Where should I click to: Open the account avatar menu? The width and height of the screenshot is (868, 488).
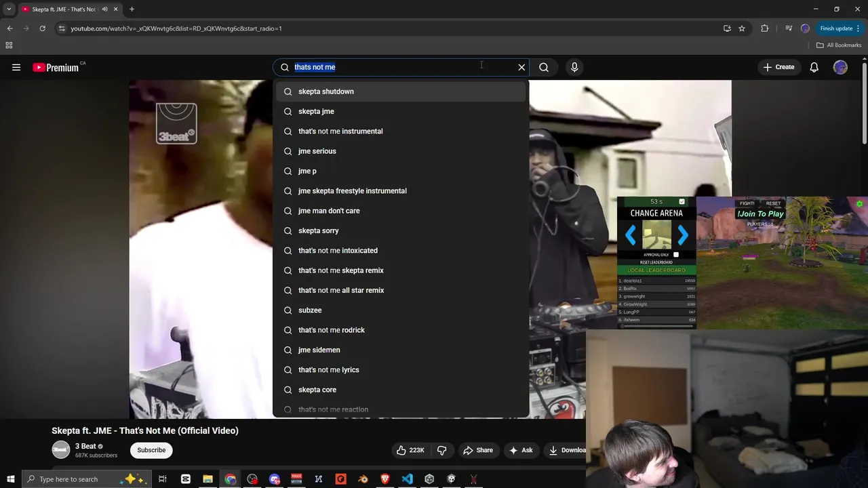pos(840,67)
